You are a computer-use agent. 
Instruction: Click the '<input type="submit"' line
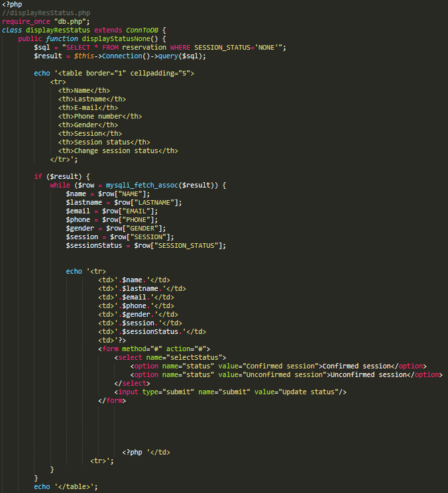(x=230, y=392)
